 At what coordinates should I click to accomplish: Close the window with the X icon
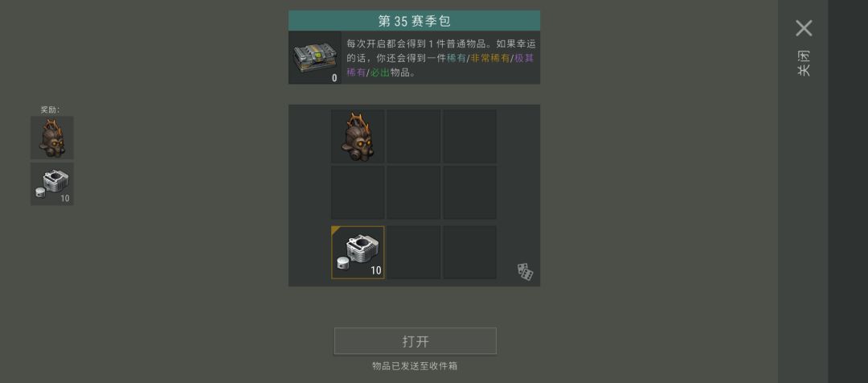pos(804,28)
